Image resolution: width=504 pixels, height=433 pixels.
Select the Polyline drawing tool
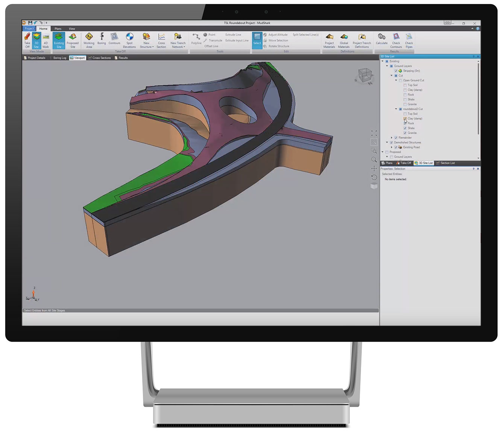click(196, 39)
